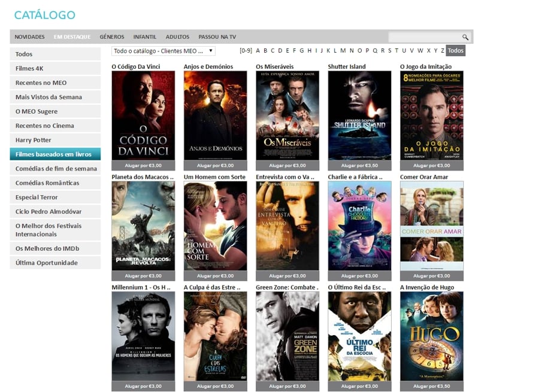Open Charlie e a Fábrica poster

pos(359,226)
